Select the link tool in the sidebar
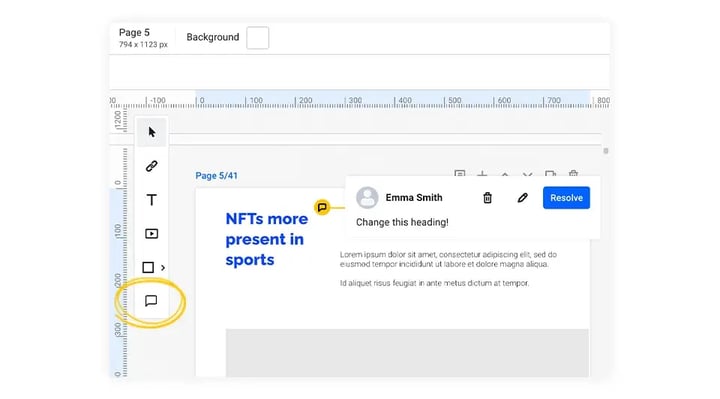This screenshot has height=399, width=720. tap(152, 166)
